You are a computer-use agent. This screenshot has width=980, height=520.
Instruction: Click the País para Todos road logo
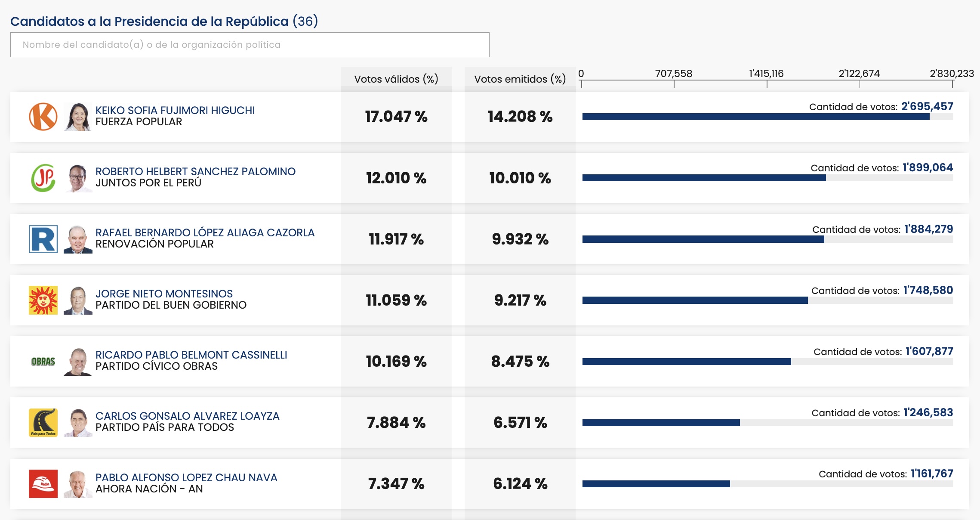click(43, 423)
